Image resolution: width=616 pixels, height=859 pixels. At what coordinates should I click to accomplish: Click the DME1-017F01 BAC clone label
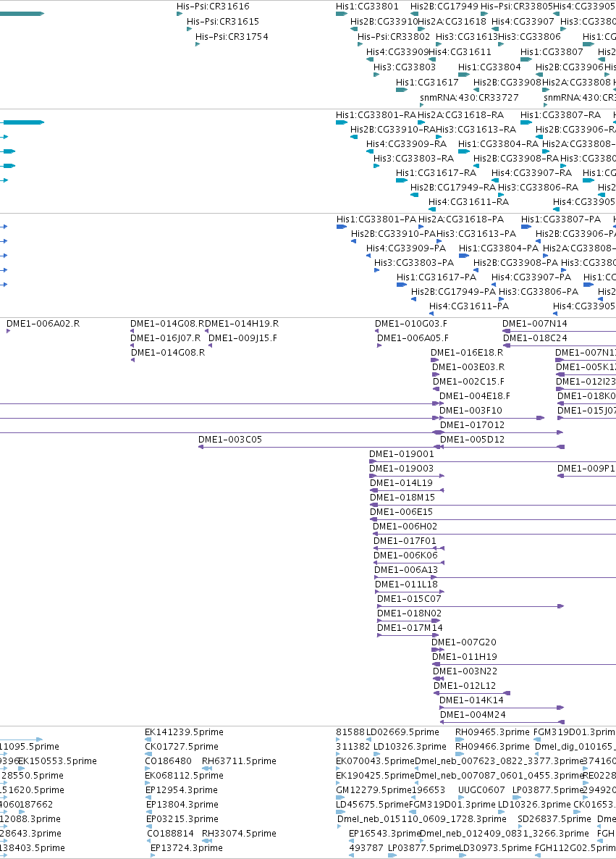405,541
